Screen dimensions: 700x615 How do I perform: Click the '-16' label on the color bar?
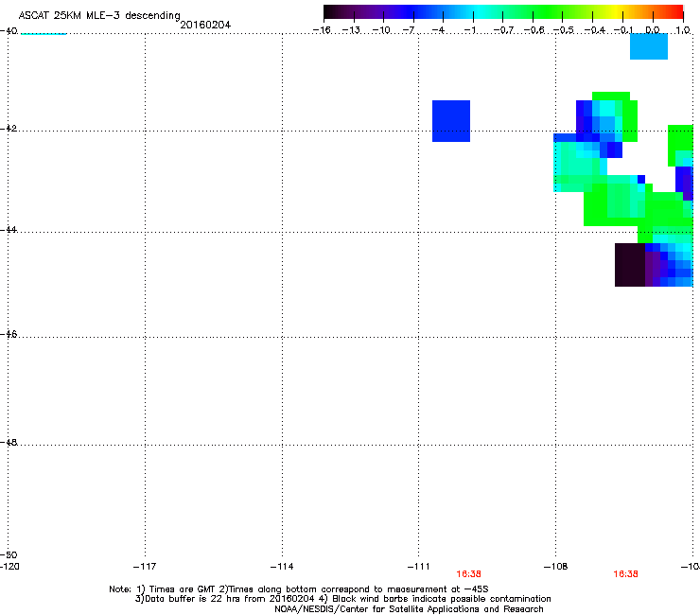[x=322, y=30]
